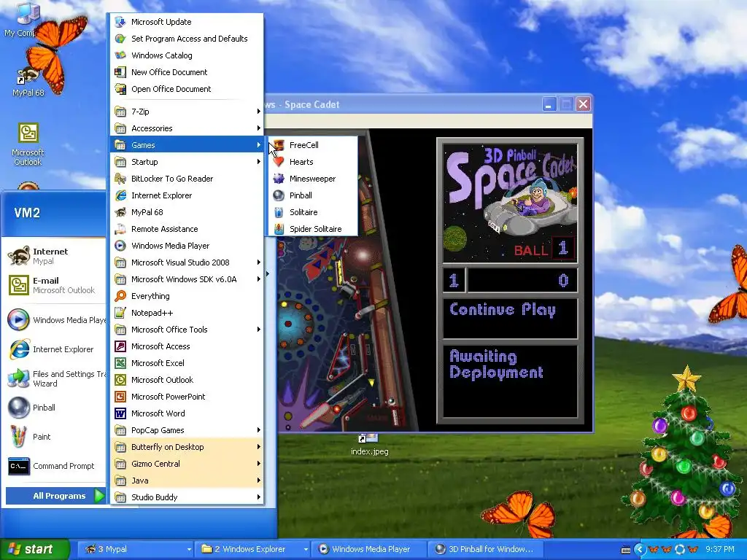Click the Microsoft Excel icon
Viewport: 747px width, 560px height.
[x=120, y=363]
